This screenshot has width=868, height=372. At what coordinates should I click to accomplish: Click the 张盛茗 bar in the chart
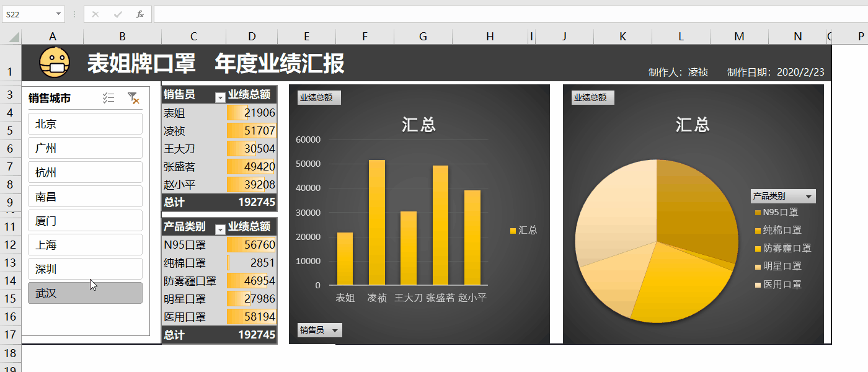440,225
